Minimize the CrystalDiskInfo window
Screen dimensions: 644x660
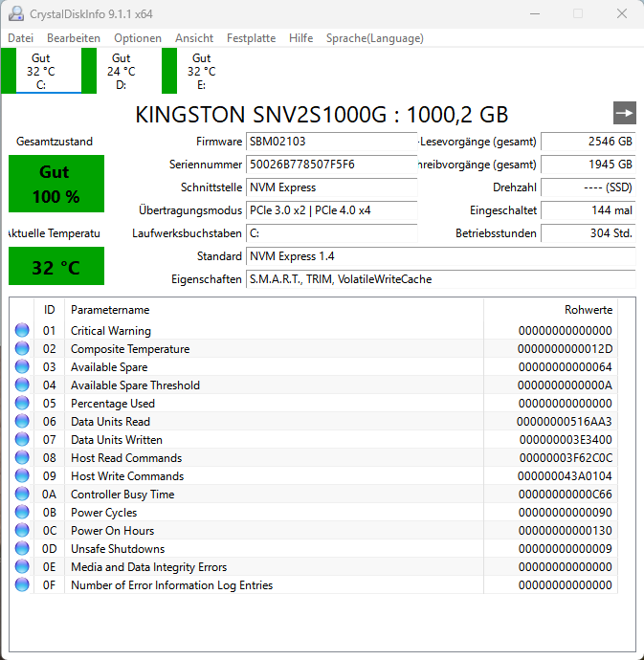pyautogui.click(x=535, y=14)
